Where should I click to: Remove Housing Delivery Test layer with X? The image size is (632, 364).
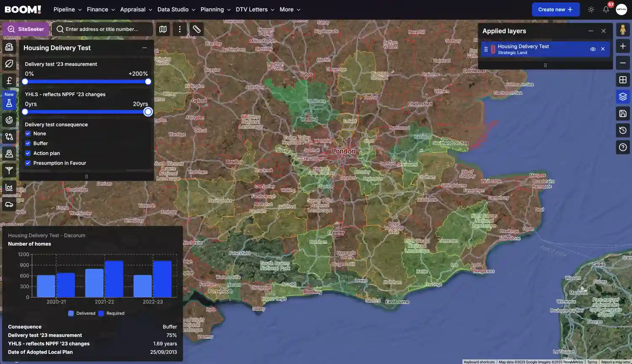[x=603, y=49]
